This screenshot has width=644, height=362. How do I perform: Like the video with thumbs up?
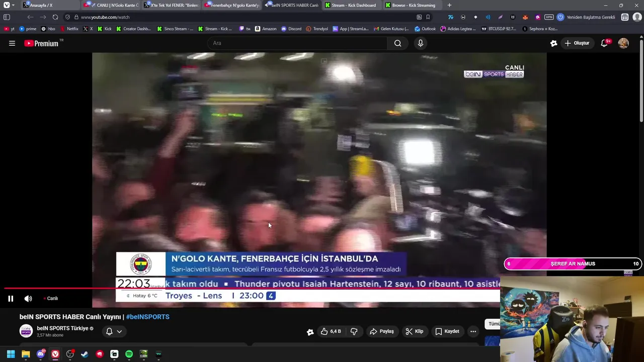pyautogui.click(x=331, y=331)
